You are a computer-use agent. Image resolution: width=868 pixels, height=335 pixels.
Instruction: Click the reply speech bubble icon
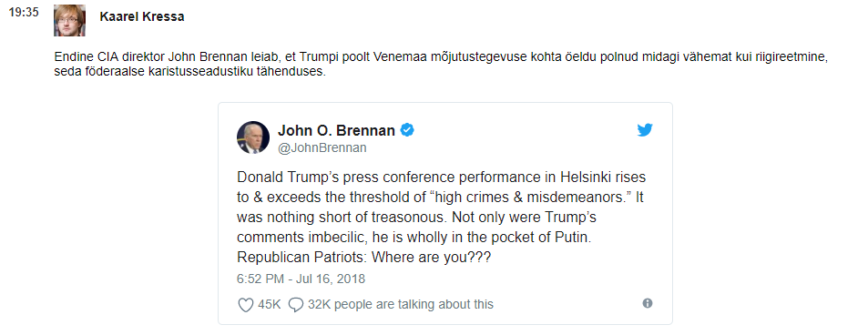click(x=296, y=305)
